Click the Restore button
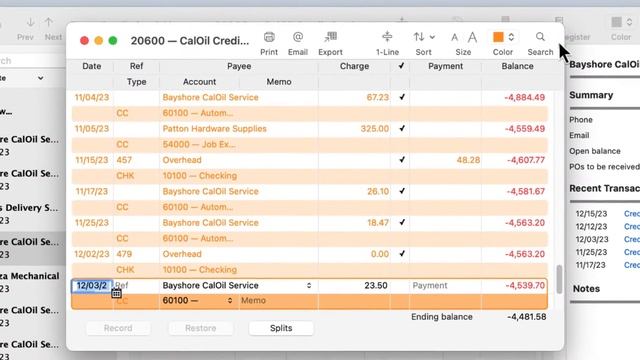The height and width of the screenshot is (360, 640). [200, 328]
